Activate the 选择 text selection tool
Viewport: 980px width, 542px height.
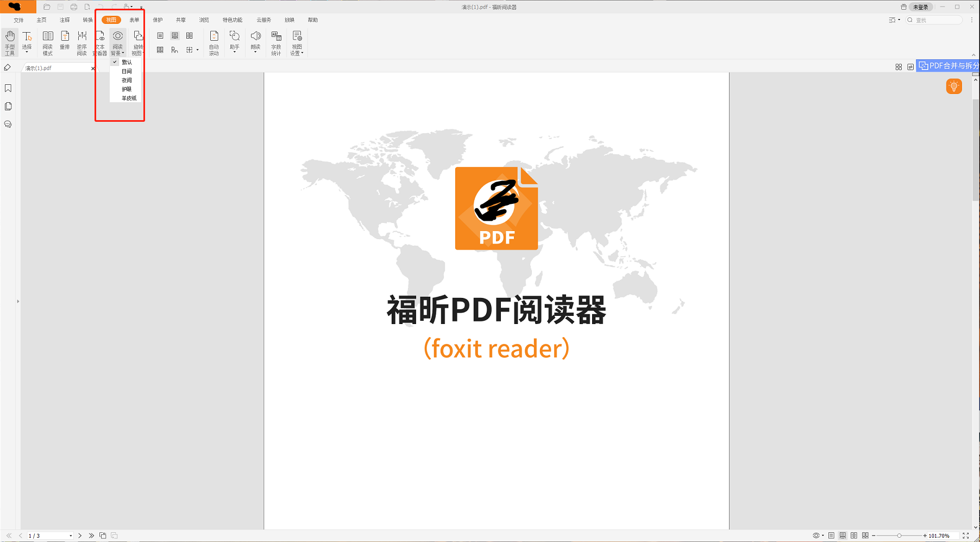[27, 41]
